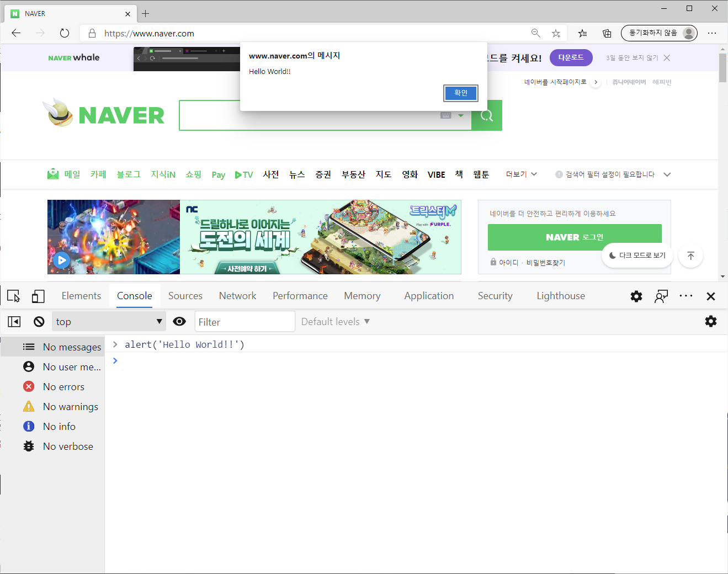728x574 pixels.
Task: Toggle device emulation icon in DevTools
Action: (x=38, y=296)
